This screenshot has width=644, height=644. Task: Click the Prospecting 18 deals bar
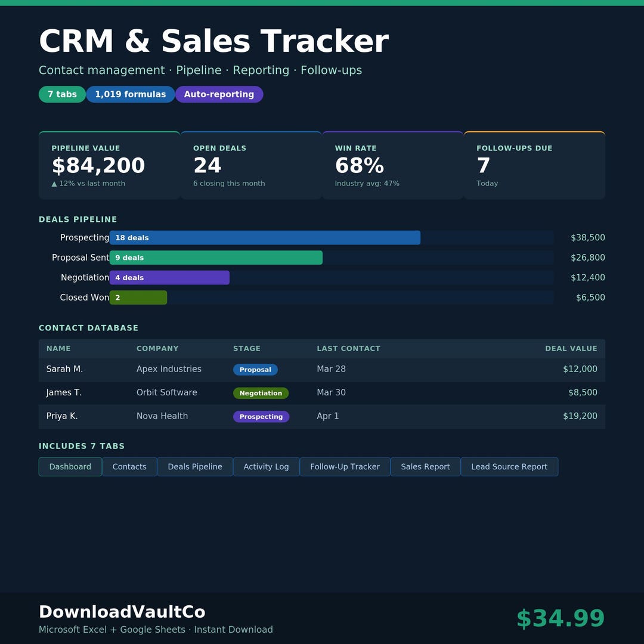click(x=265, y=238)
